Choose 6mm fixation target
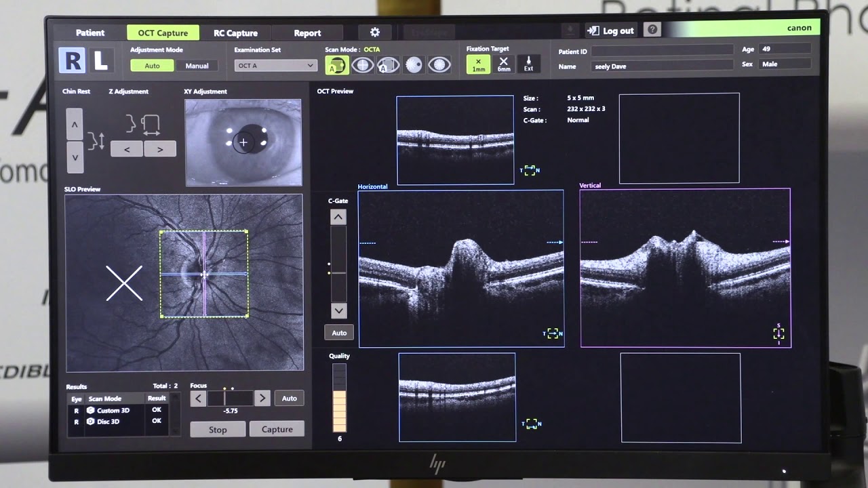Image resolution: width=868 pixels, height=488 pixels. (504, 64)
